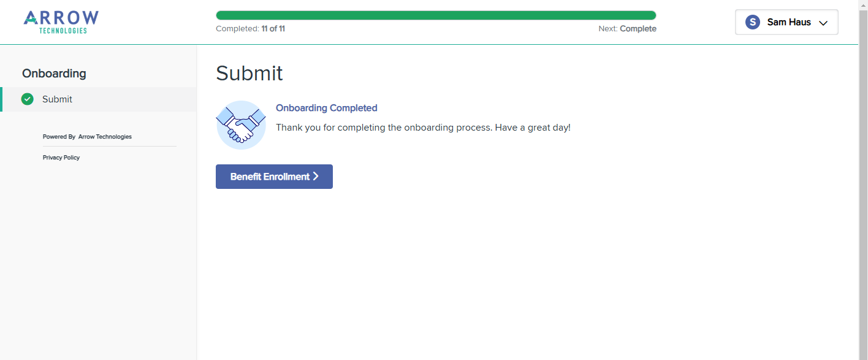Click the green completion progress bar

pos(435,14)
